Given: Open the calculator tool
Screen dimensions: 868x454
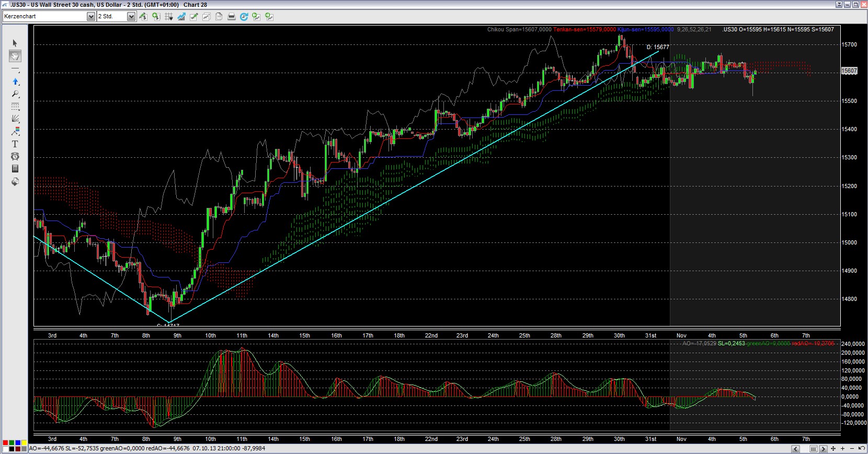Looking at the screenshot, I should [x=15, y=169].
